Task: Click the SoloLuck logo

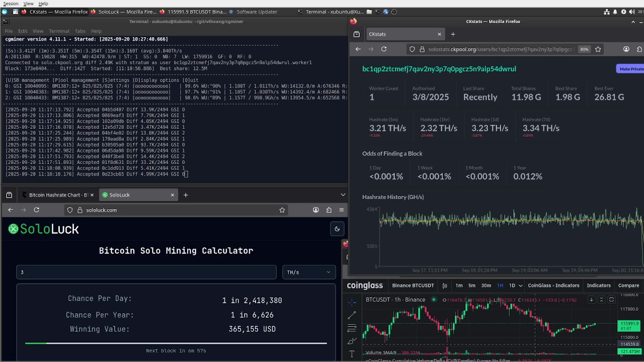Action: [x=44, y=229]
